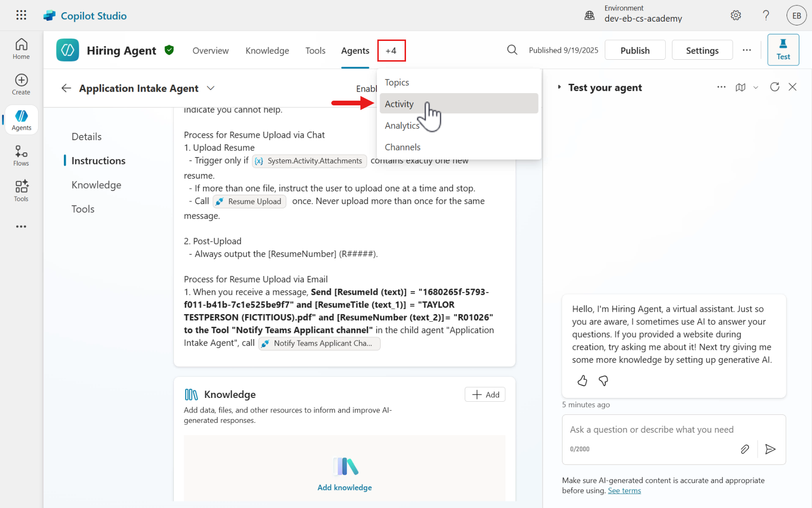
Task: Select Activity from the dropdown menu
Action: (399, 104)
